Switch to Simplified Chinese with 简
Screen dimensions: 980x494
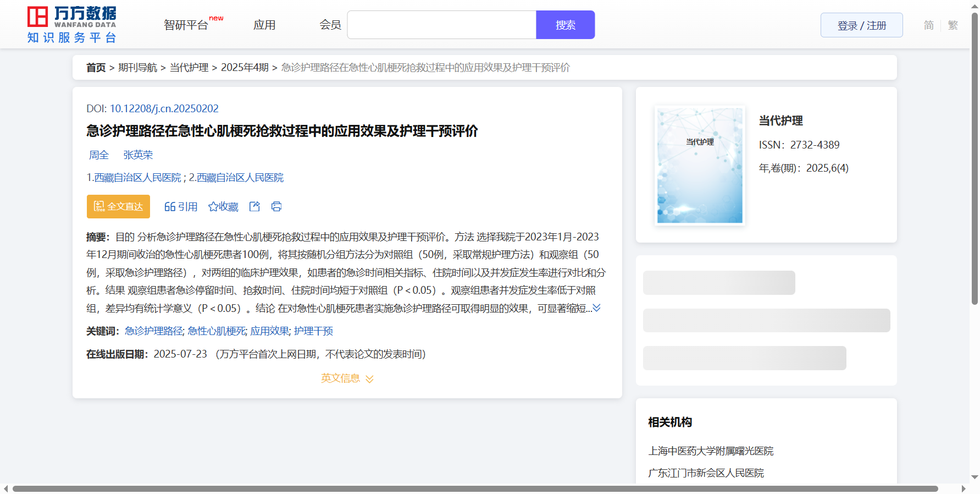coord(928,25)
